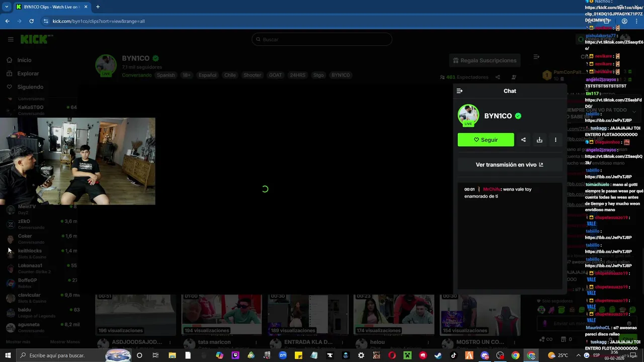Select the Spanish tag under the channel name
This screenshot has width=644, height=362.
pos(166,75)
